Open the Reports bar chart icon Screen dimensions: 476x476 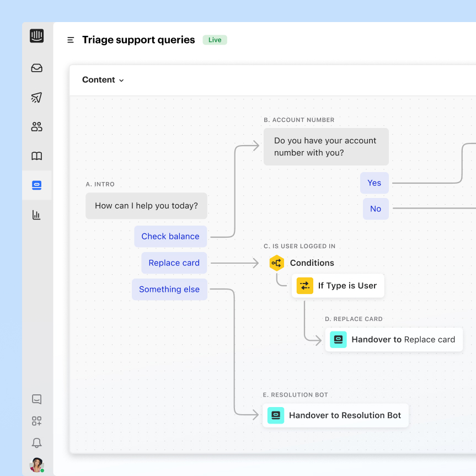pos(36,215)
